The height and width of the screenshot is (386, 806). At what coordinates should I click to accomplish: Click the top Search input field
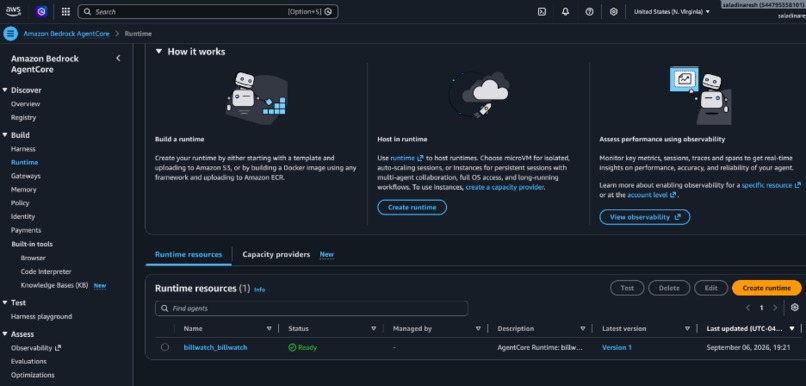pyautogui.click(x=208, y=11)
